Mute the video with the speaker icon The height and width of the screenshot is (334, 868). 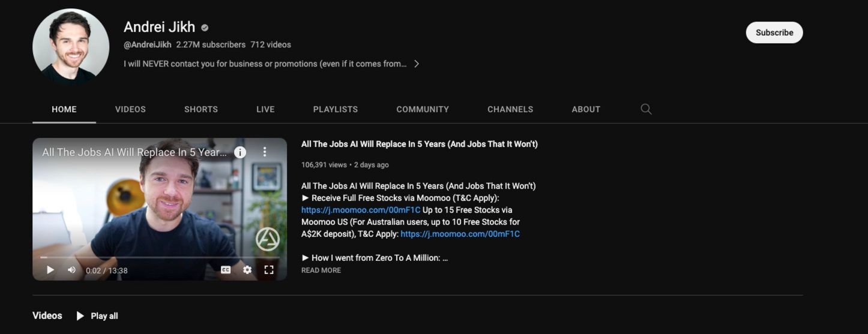71,270
